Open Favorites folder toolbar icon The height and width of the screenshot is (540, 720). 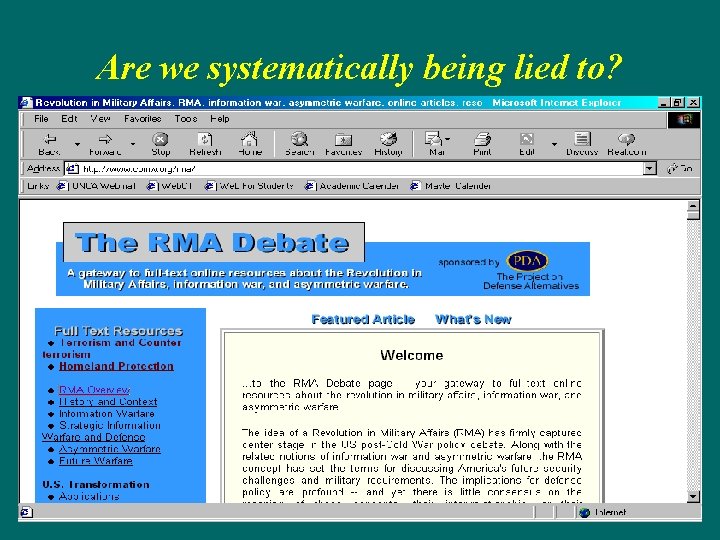click(343, 139)
